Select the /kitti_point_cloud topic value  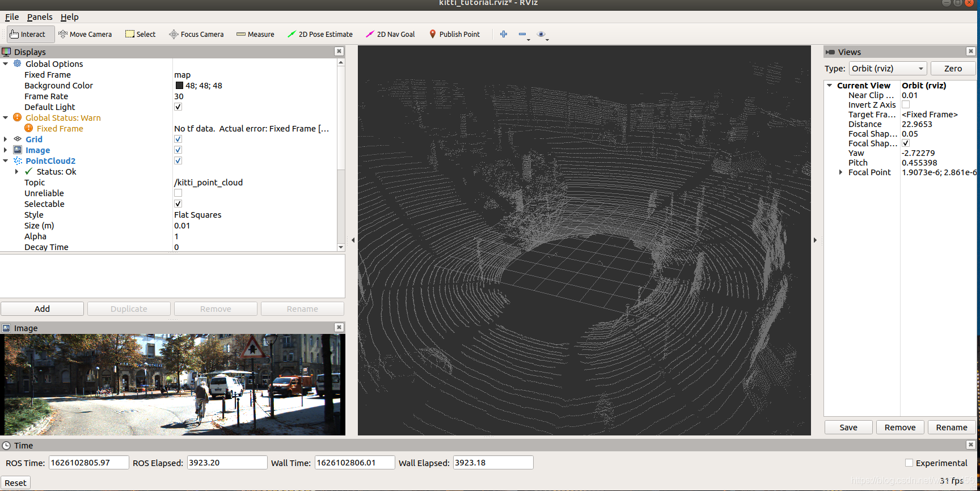tap(208, 182)
